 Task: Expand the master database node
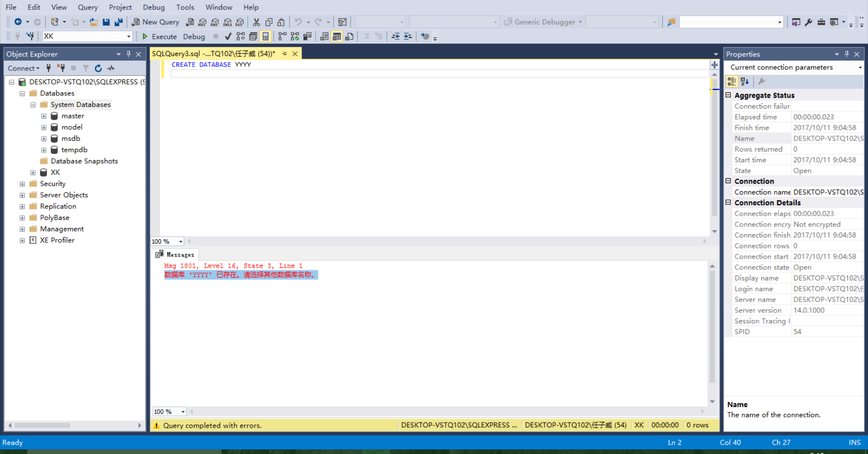44,116
